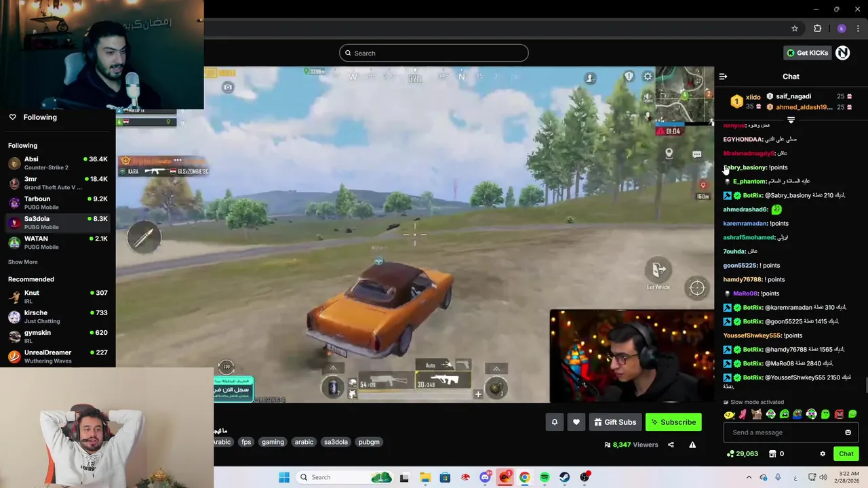Expand the Following list with Show More
Image resolution: width=868 pixels, height=488 pixels.
[23, 262]
